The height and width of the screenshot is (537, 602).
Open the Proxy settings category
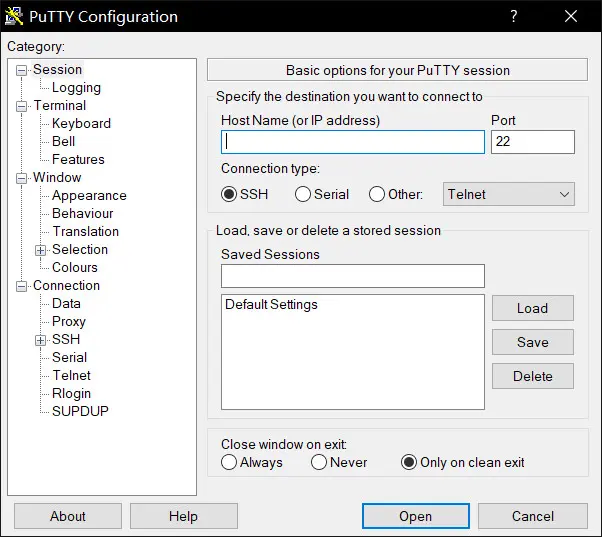[x=69, y=321]
